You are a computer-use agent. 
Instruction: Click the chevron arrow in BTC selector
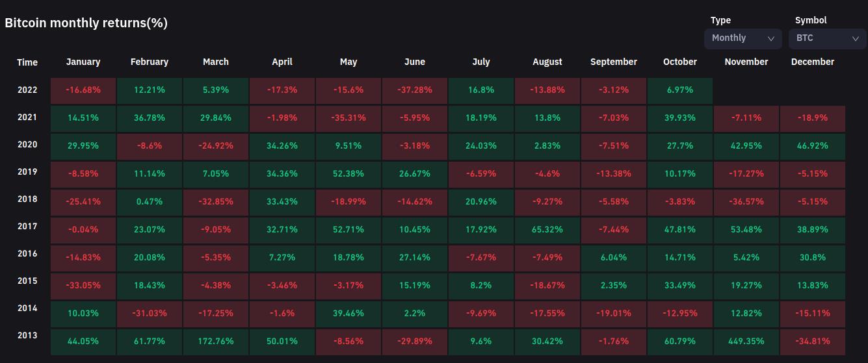pos(856,39)
